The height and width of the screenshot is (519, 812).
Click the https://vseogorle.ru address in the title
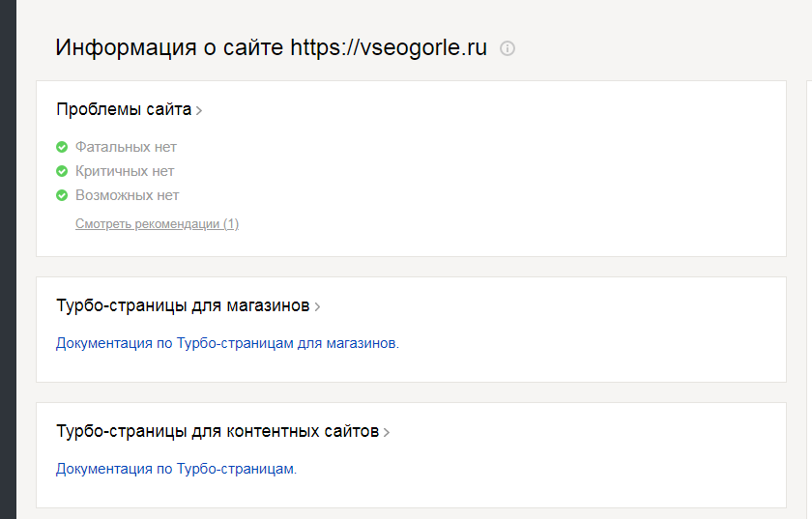tap(389, 47)
